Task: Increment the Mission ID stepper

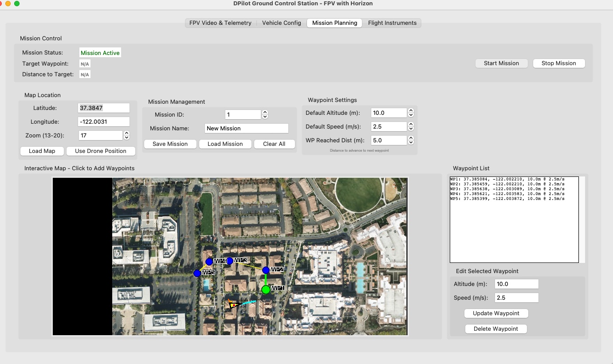Action: (264, 112)
